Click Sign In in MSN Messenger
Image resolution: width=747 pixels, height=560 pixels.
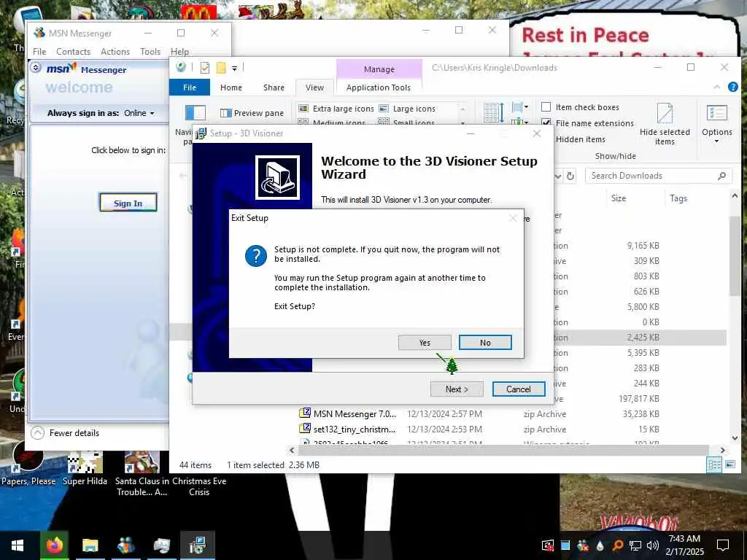coord(128,203)
